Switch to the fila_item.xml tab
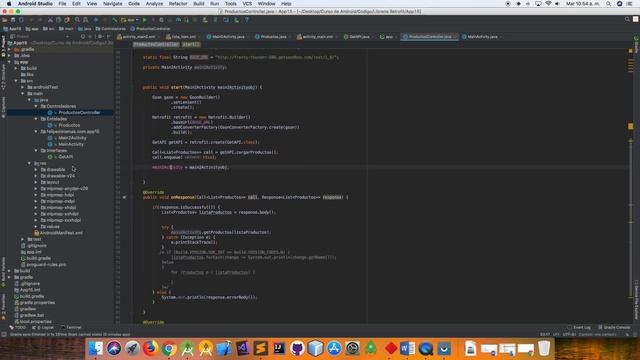Image resolution: width=640 pixels, height=360 pixels. [183, 37]
